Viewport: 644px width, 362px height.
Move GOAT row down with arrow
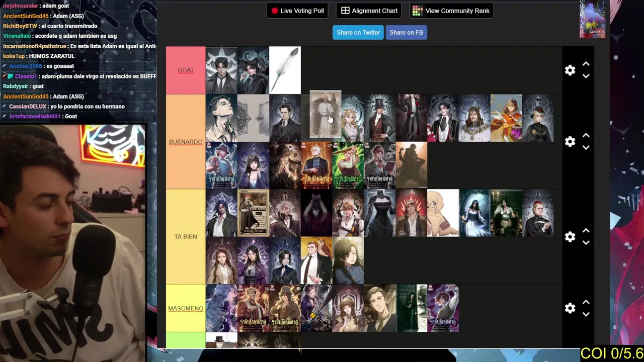tap(586, 76)
